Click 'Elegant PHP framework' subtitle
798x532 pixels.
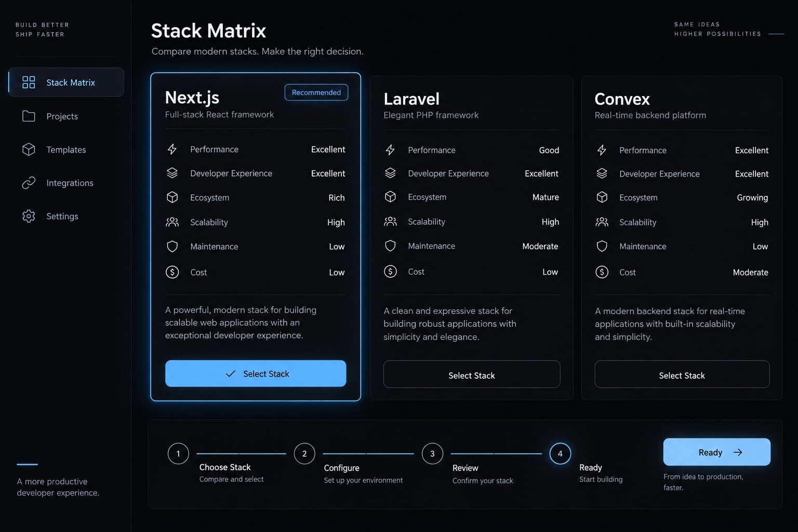point(431,115)
